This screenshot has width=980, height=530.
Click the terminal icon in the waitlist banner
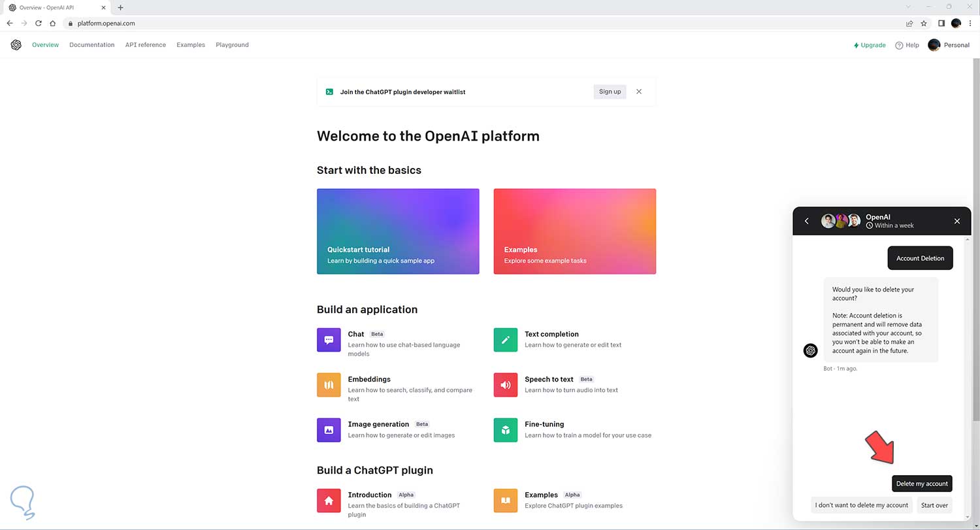click(329, 91)
